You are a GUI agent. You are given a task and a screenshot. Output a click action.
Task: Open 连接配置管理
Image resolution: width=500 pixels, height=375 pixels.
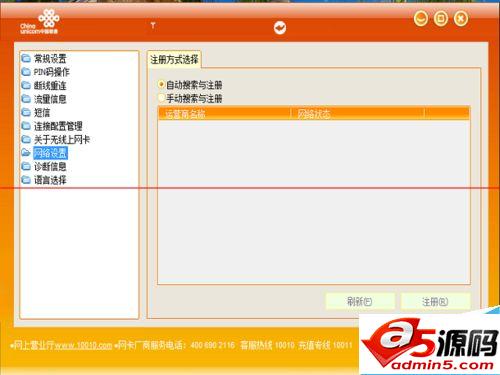click(58, 126)
